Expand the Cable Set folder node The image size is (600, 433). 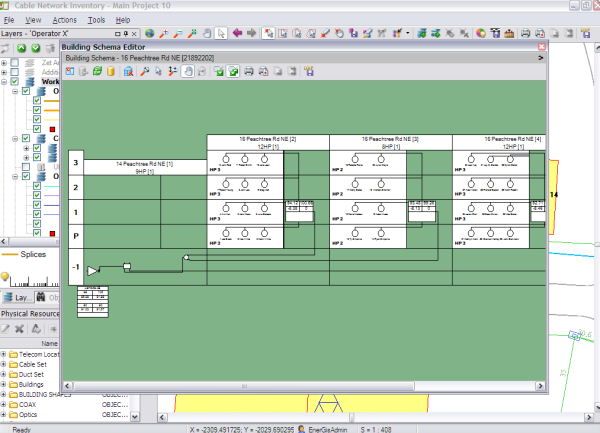click(x=5, y=365)
